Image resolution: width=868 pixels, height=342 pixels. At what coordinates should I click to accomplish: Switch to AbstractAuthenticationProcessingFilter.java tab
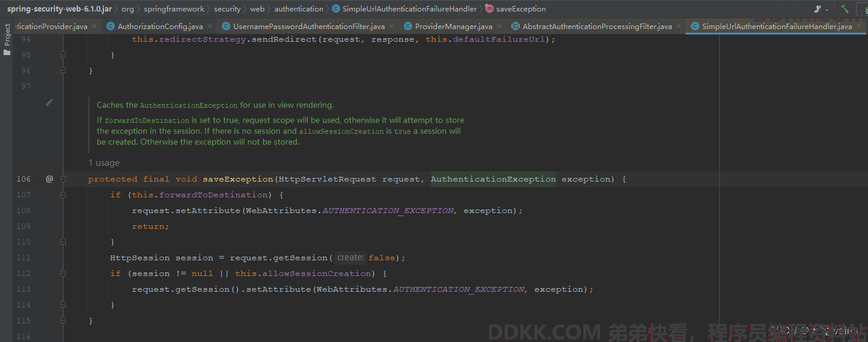click(x=597, y=27)
